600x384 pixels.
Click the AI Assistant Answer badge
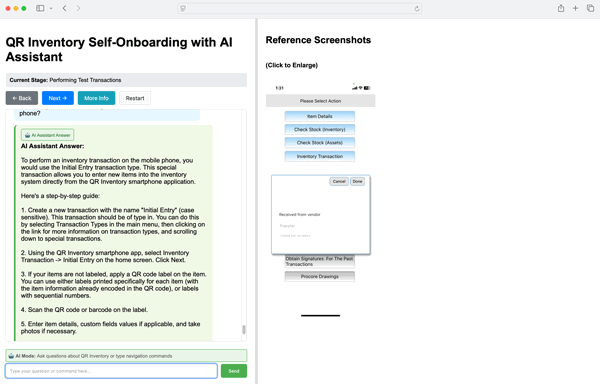coord(47,135)
